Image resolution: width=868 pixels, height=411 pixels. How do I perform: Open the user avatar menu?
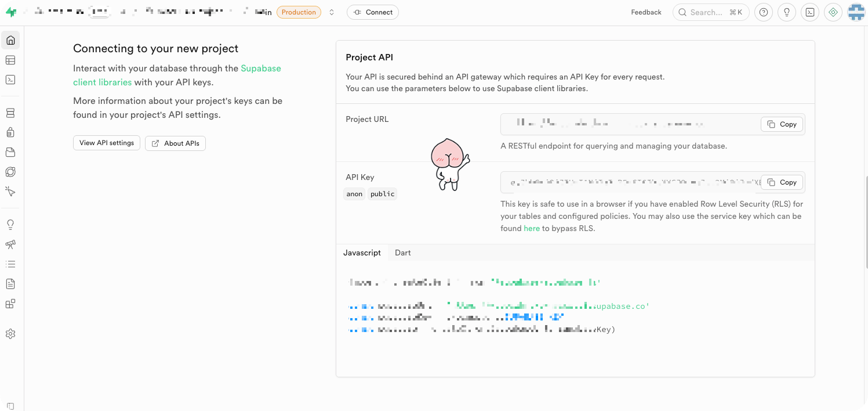pyautogui.click(x=856, y=12)
